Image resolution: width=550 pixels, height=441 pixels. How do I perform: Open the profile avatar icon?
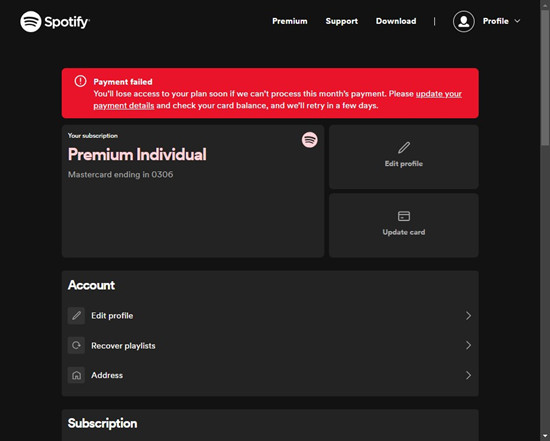pos(463,21)
